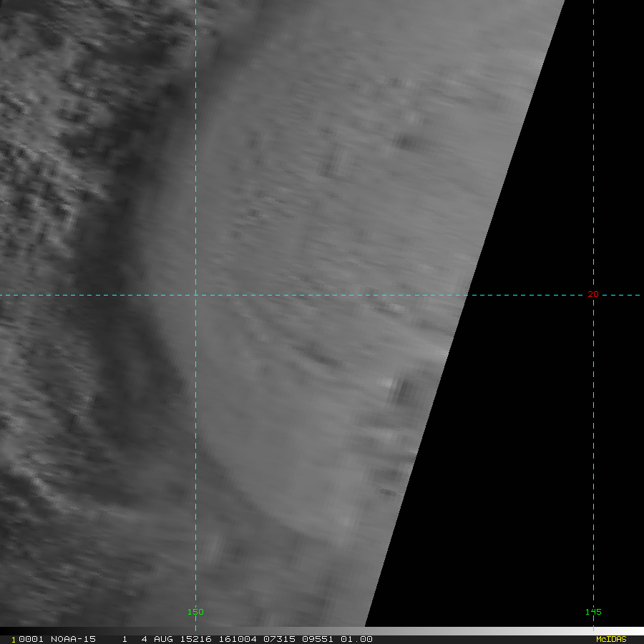The height and width of the screenshot is (644, 644).
Task: Click the red 20 latitude label
Action: [x=592, y=294]
